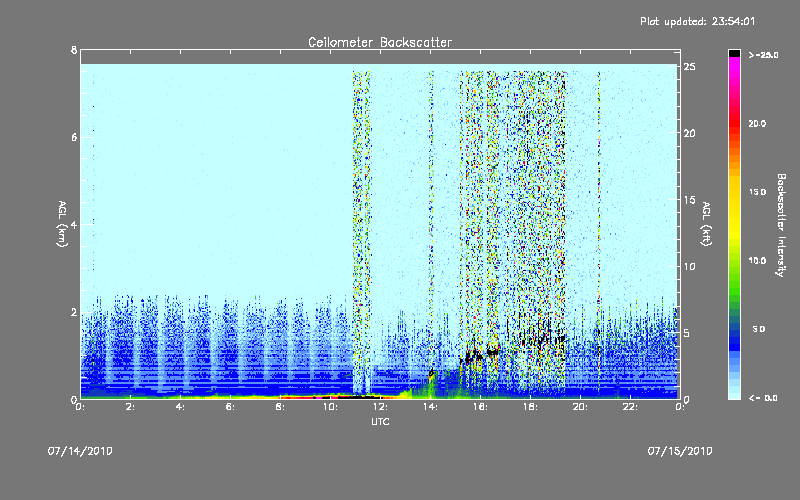Click the "25" tick on the kft axis
The width and height of the screenshot is (800, 500).
click(x=689, y=67)
